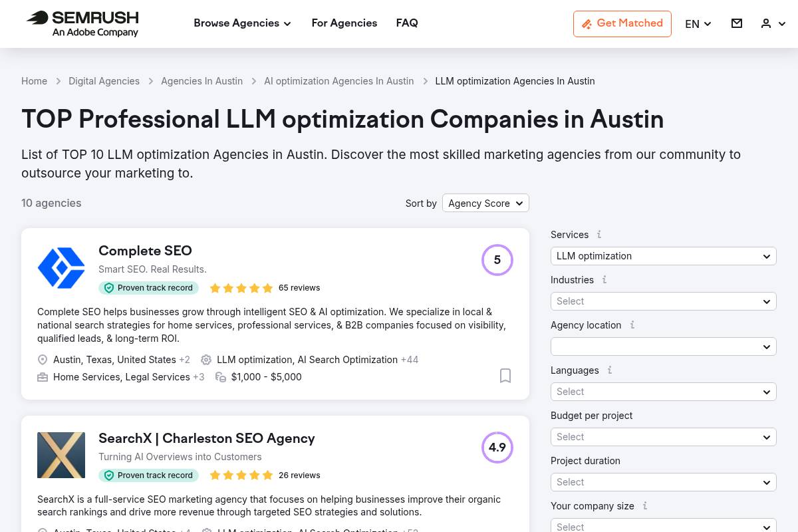Viewport: 798px width, 532px height.
Task: Open the Agency location dropdown
Action: (x=664, y=346)
